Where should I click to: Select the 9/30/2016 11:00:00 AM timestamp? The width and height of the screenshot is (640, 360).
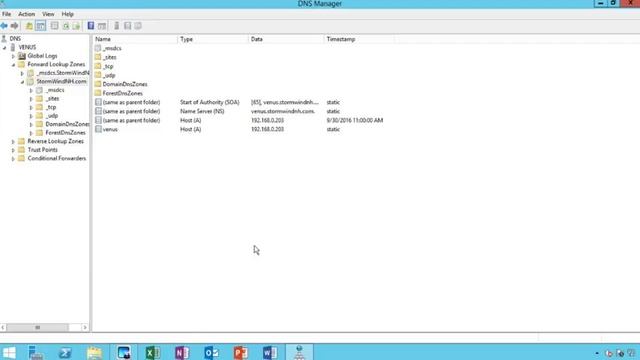coord(355,120)
